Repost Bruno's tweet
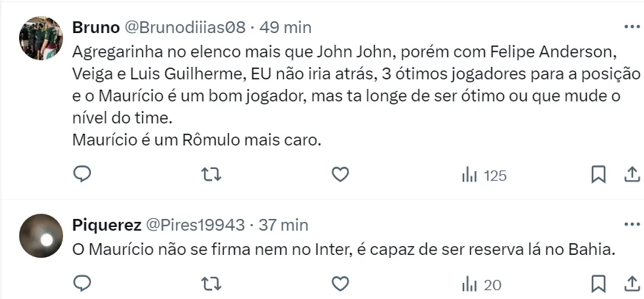 [211, 175]
